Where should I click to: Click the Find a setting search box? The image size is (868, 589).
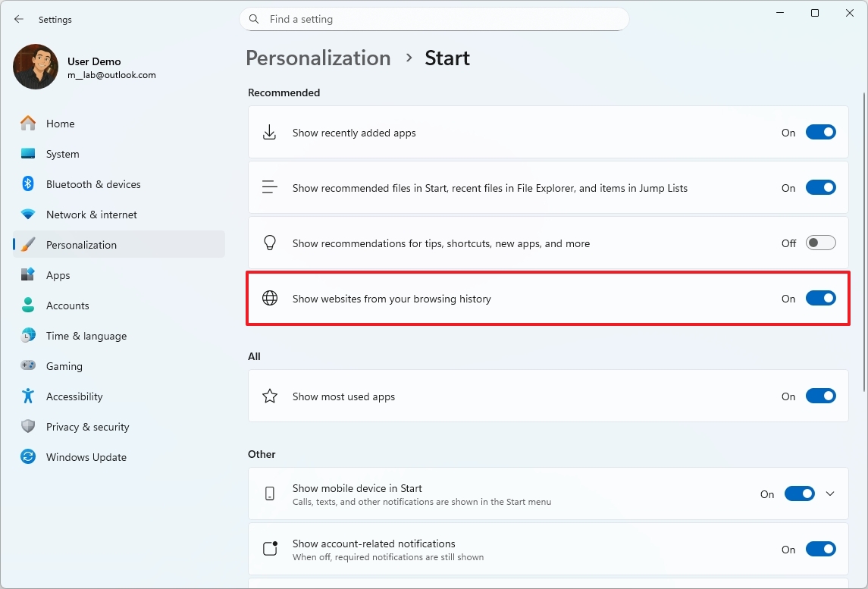[x=440, y=19]
